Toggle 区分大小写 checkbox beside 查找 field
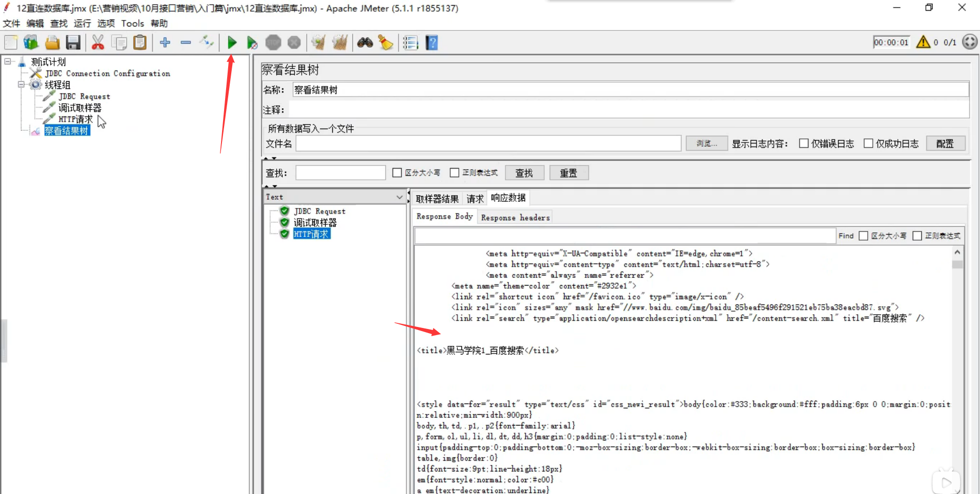The width and height of the screenshot is (980, 494). 397,173
